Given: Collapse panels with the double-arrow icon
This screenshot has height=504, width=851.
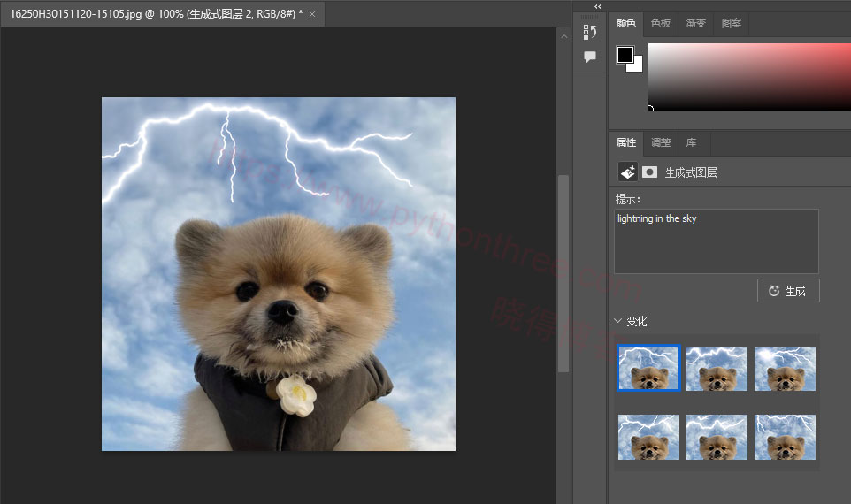Looking at the screenshot, I should (597, 6).
